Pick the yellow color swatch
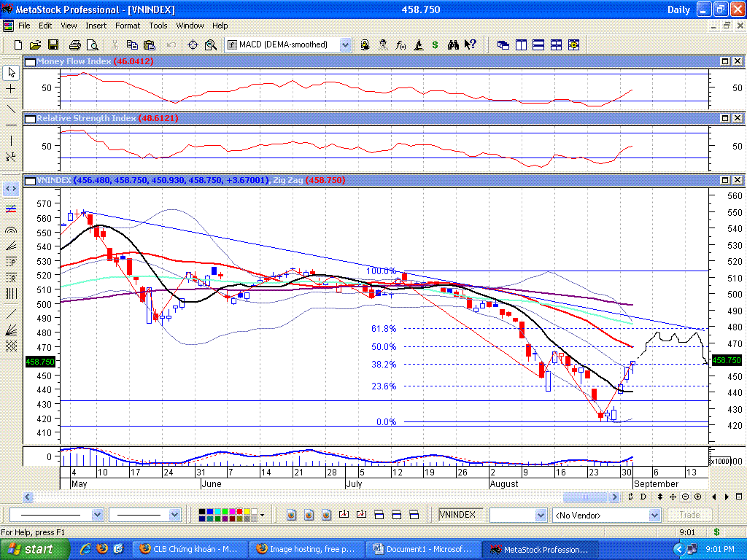The width and height of the screenshot is (747, 560). click(x=247, y=511)
